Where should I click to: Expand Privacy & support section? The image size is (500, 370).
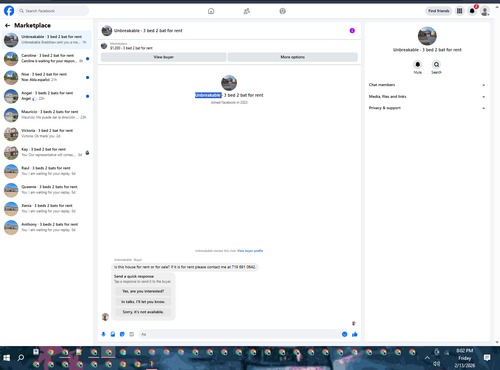pyautogui.click(x=427, y=108)
